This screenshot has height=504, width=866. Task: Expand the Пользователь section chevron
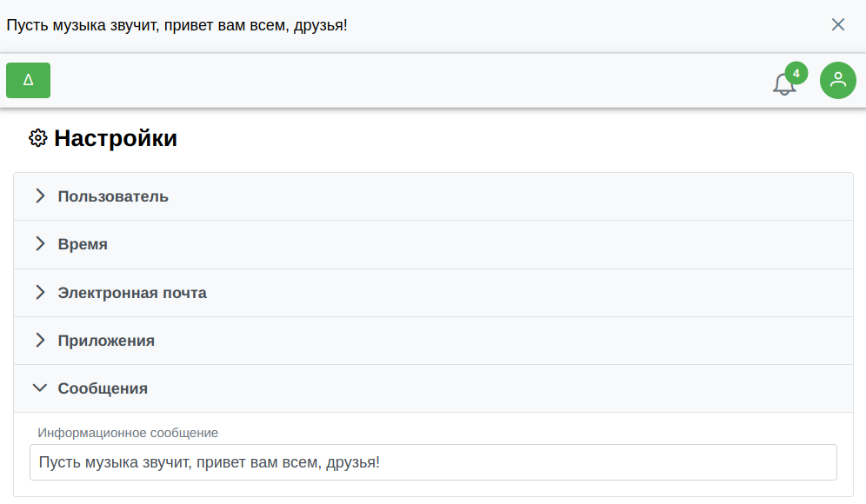click(x=40, y=196)
